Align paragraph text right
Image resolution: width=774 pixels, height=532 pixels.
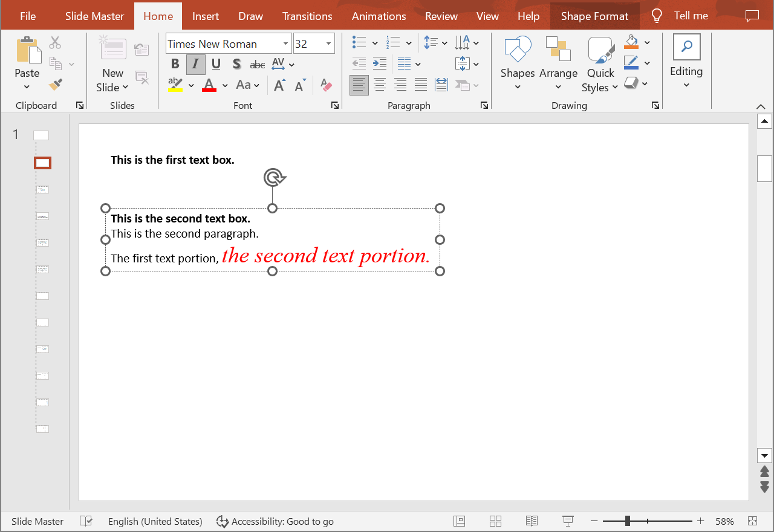tap(400, 85)
